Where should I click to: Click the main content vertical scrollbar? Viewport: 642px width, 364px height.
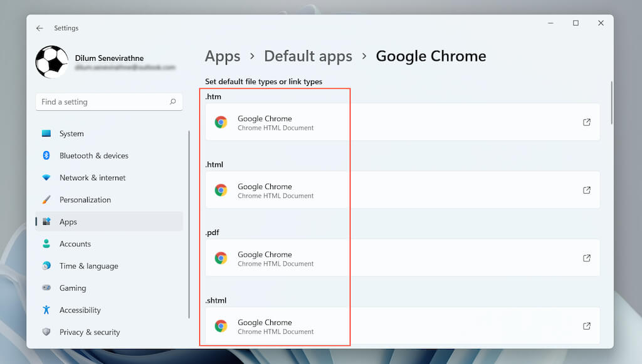pos(611,104)
